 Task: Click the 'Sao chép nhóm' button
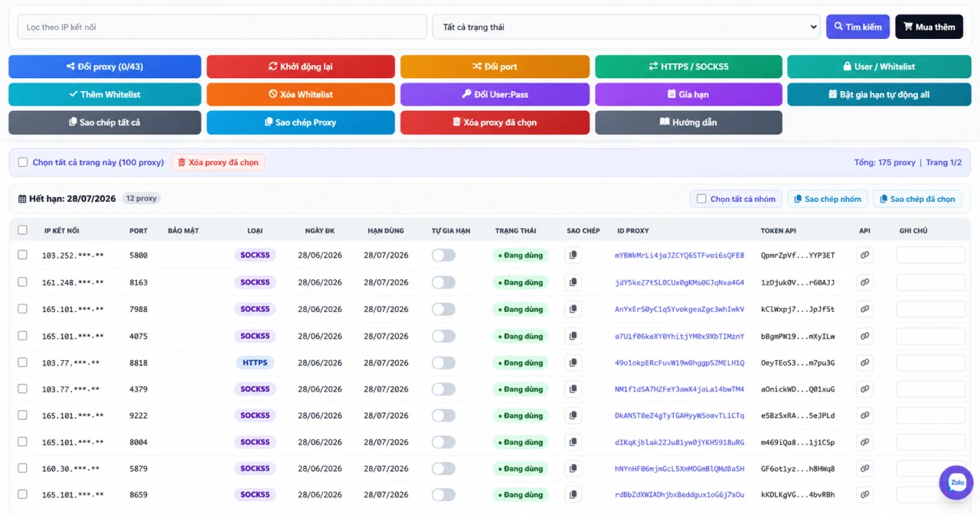click(x=828, y=199)
